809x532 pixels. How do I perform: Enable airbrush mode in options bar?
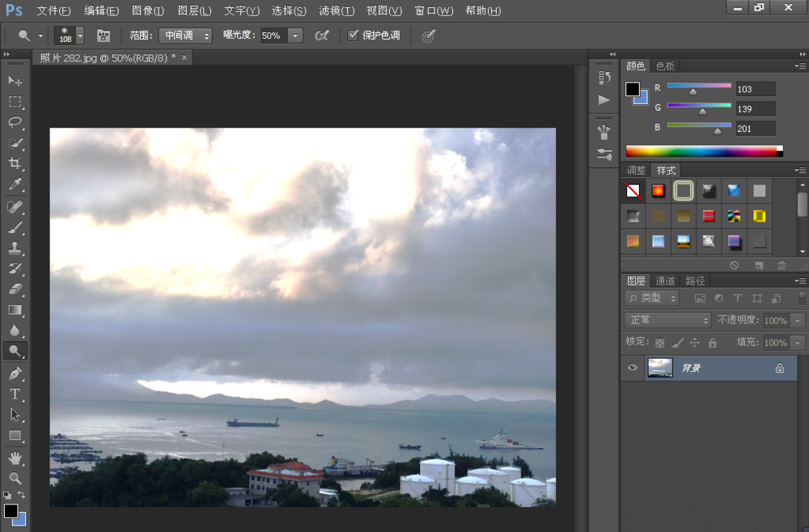click(x=321, y=36)
